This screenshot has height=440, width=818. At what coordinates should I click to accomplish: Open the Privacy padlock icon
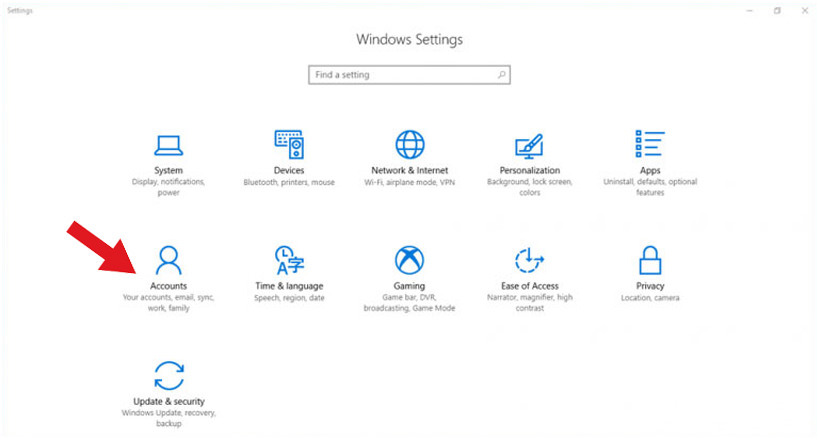650,260
